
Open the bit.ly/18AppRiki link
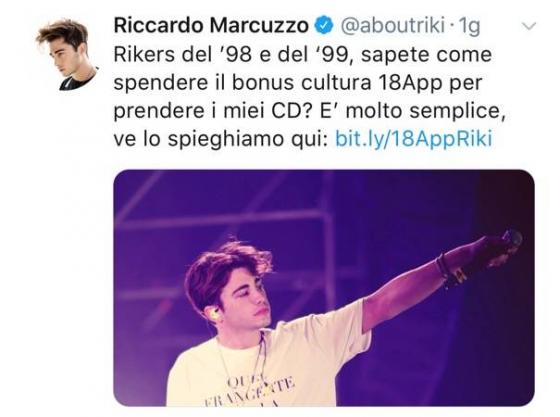pos(414,139)
